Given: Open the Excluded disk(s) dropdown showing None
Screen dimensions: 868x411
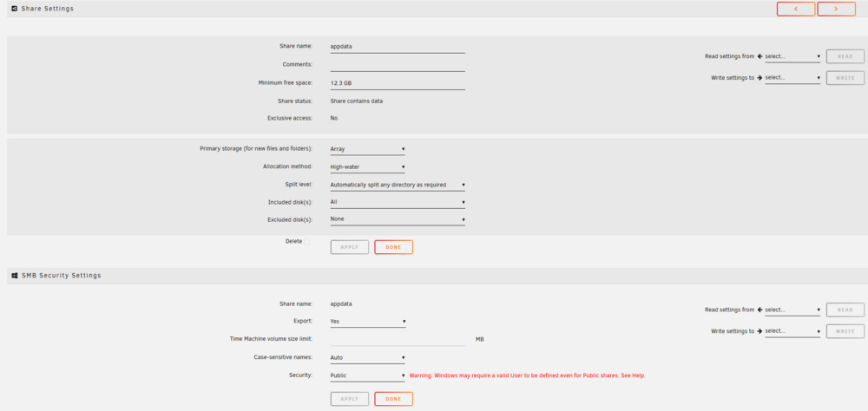Looking at the screenshot, I should [x=398, y=219].
